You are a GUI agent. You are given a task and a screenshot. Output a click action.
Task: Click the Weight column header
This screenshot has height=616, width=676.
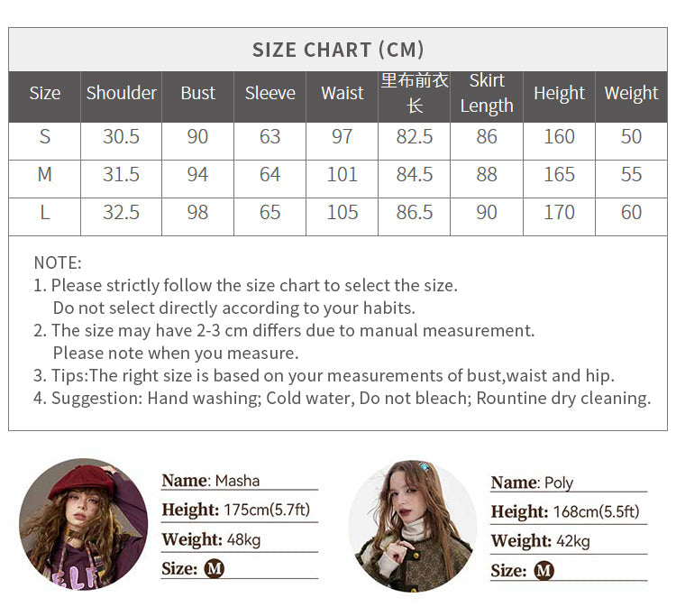pyautogui.click(x=631, y=93)
